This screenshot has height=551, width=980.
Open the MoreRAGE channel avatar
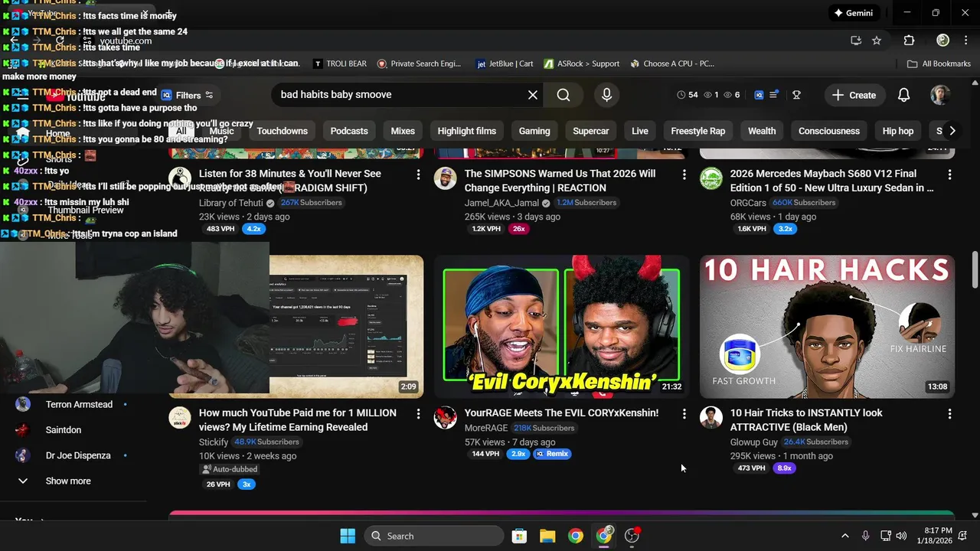point(446,418)
